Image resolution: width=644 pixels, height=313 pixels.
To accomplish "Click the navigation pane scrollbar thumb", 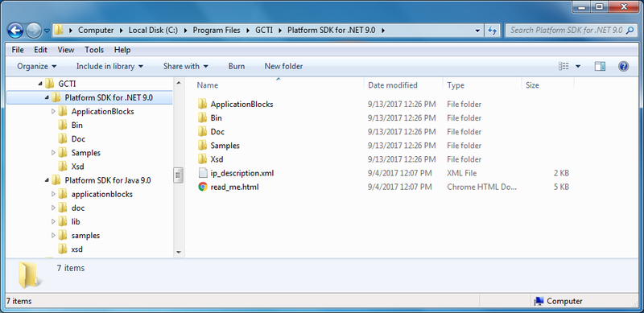I will [x=178, y=175].
